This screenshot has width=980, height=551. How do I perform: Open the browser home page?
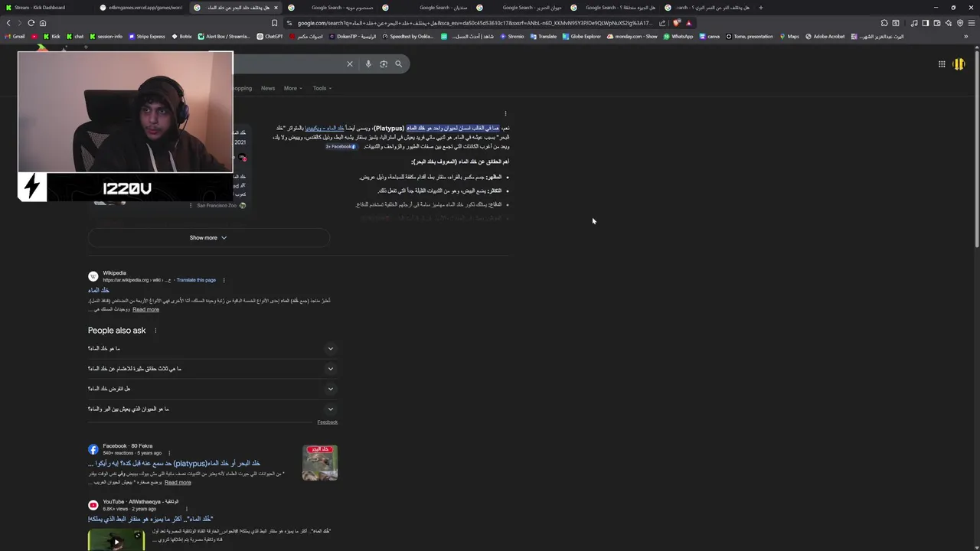click(x=43, y=23)
